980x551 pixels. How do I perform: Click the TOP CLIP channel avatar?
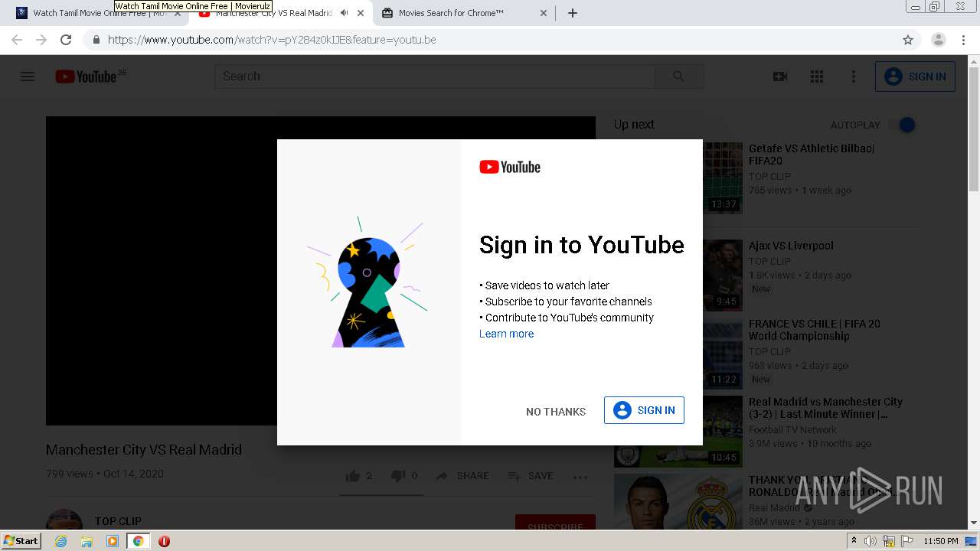pos(64,520)
